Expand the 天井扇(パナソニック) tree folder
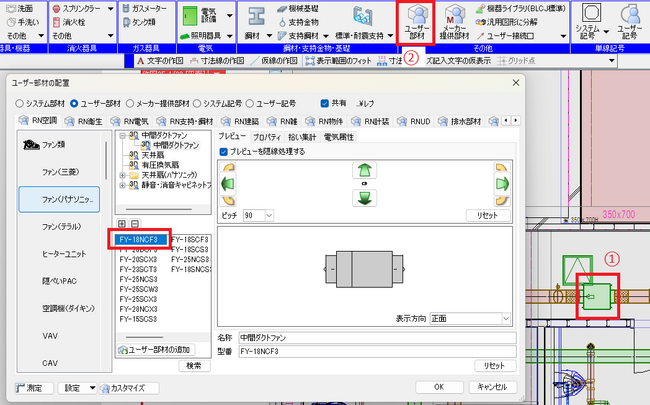The height and width of the screenshot is (405, 650). (x=123, y=175)
